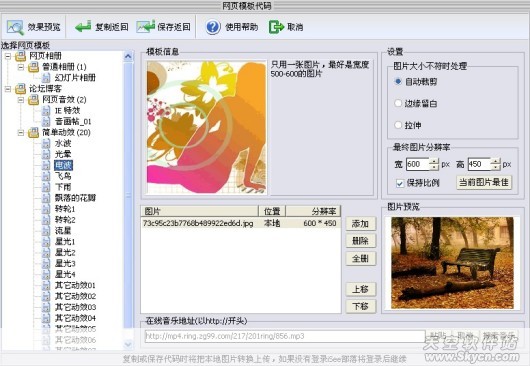Click the 分辨率 column header
The width and height of the screenshot is (530, 366).
[x=313, y=211]
